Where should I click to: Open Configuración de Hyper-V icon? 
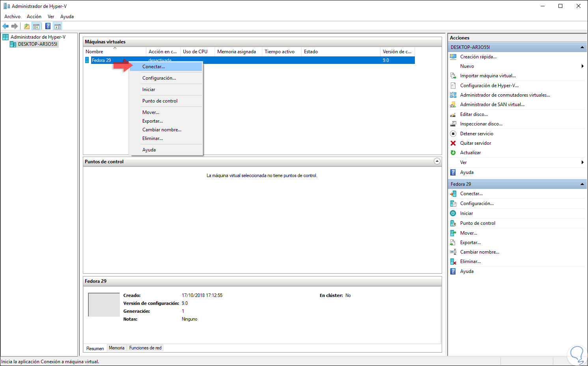(x=453, y=86)
